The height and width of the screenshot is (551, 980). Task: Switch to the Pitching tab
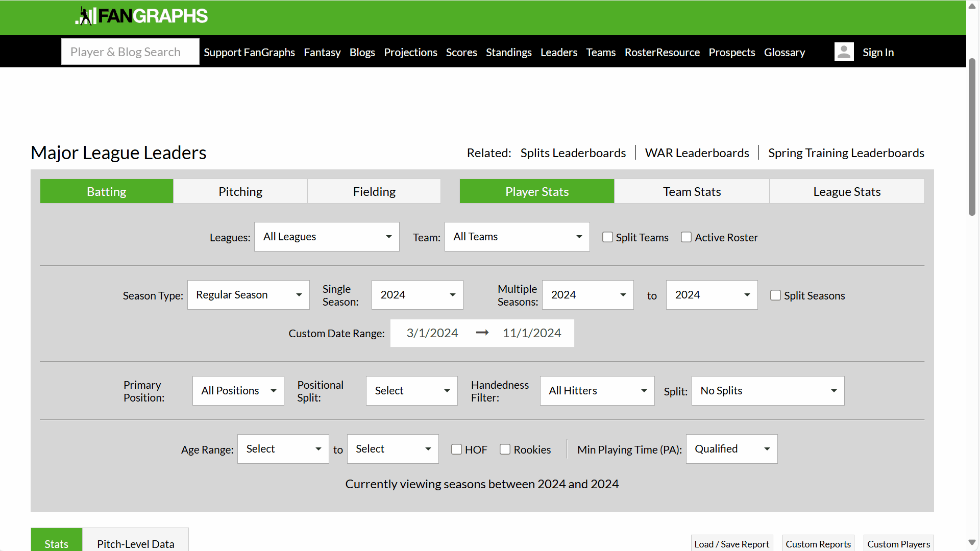pyautogui.click(x=240, y=192)
